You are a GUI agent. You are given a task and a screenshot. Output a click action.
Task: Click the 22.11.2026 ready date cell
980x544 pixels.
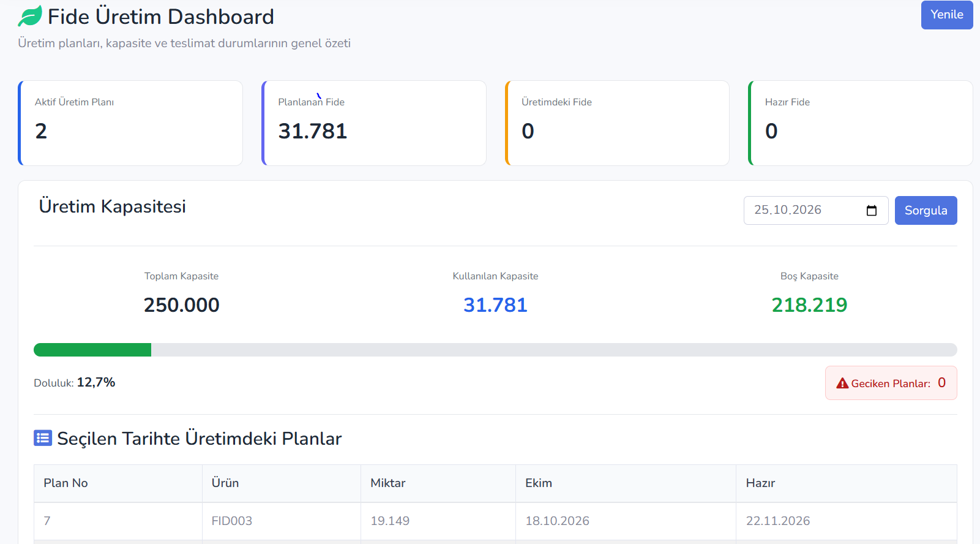point(847,521)
